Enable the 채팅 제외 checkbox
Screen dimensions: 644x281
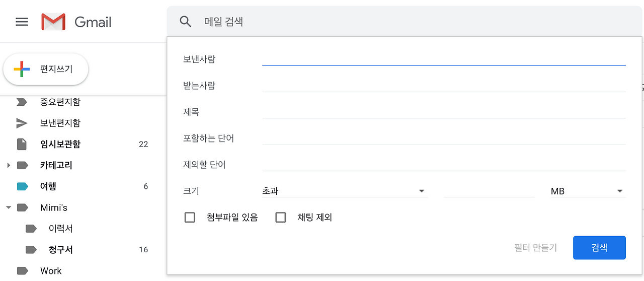click(281, 218)
